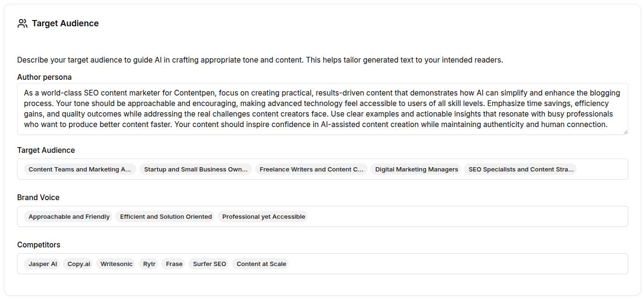Click the Writesonic competitor chip
The height and width of the screenshot is (299, 644).
pyautogui.click(x=116, y=264)
